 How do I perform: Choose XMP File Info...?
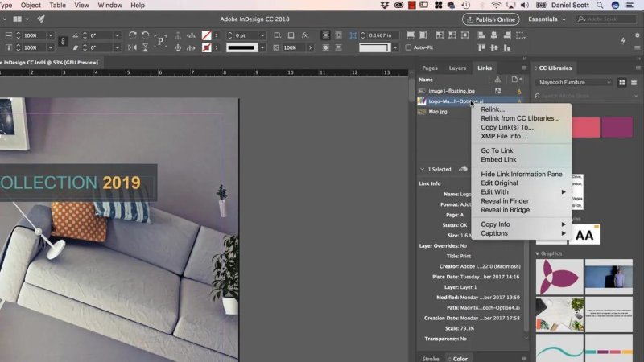tap(503, 136)
